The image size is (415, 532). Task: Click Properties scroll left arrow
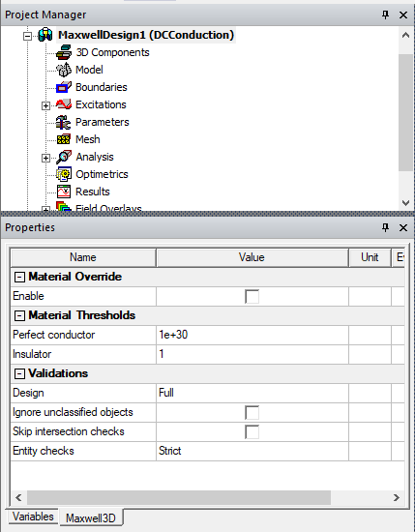(18, 498)
